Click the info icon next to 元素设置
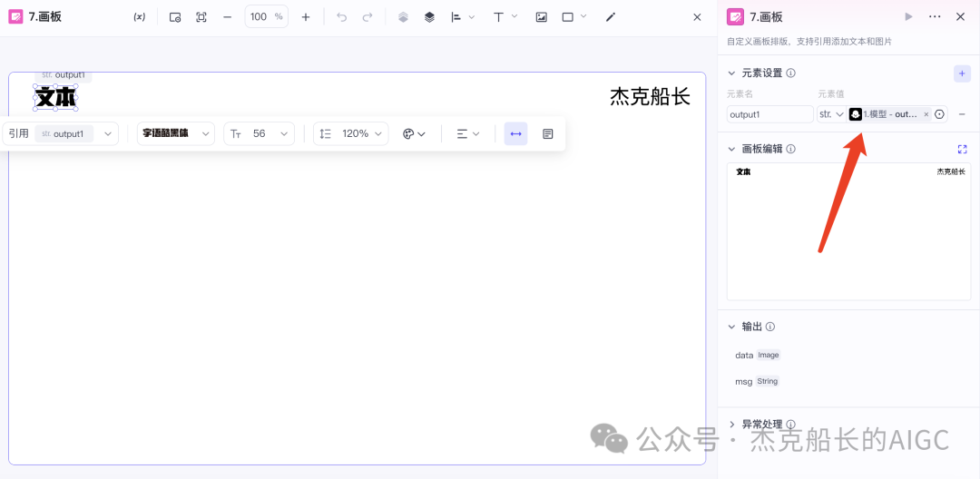This screenshot has height=479, width=980. (x=790, y=73)
